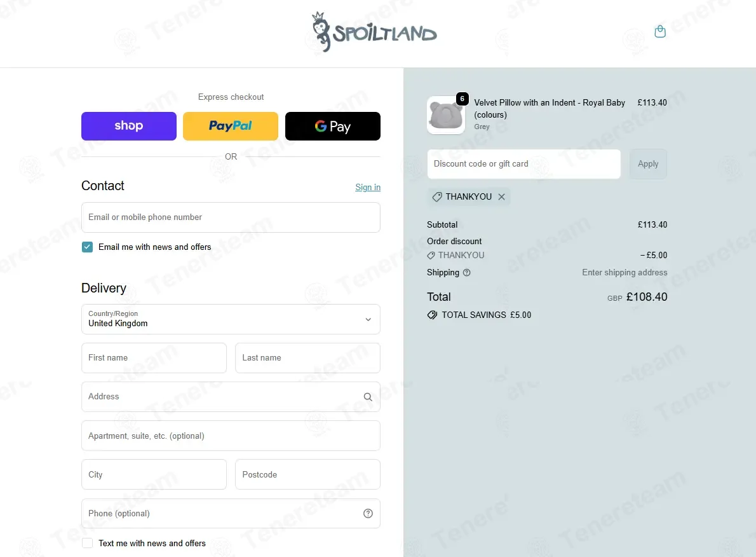Screen dimensions: 756x557
Task: Open the shopping bag cart icon
Action: click(x=660, y=32)
